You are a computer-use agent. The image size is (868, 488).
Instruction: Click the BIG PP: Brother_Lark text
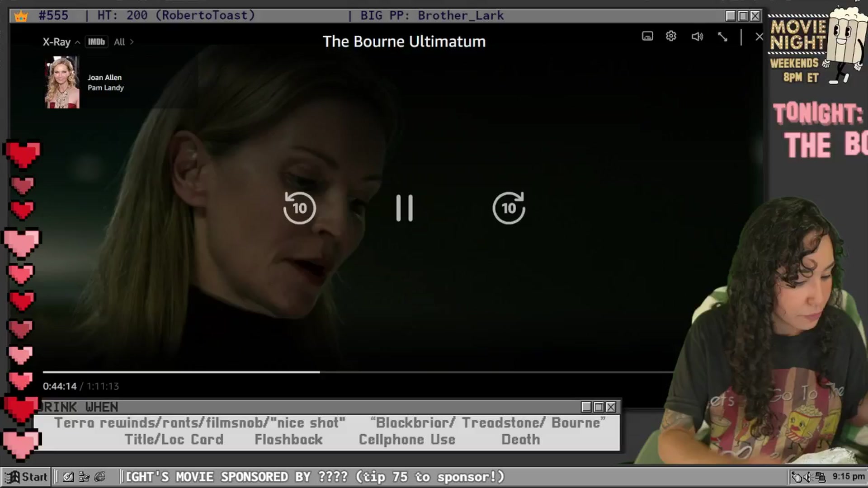432,16
